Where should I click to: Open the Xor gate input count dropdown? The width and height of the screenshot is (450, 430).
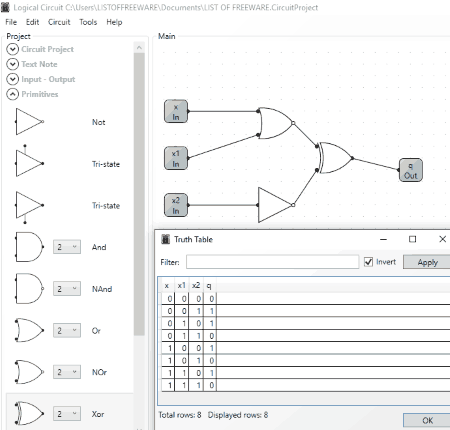click(67, 414)
